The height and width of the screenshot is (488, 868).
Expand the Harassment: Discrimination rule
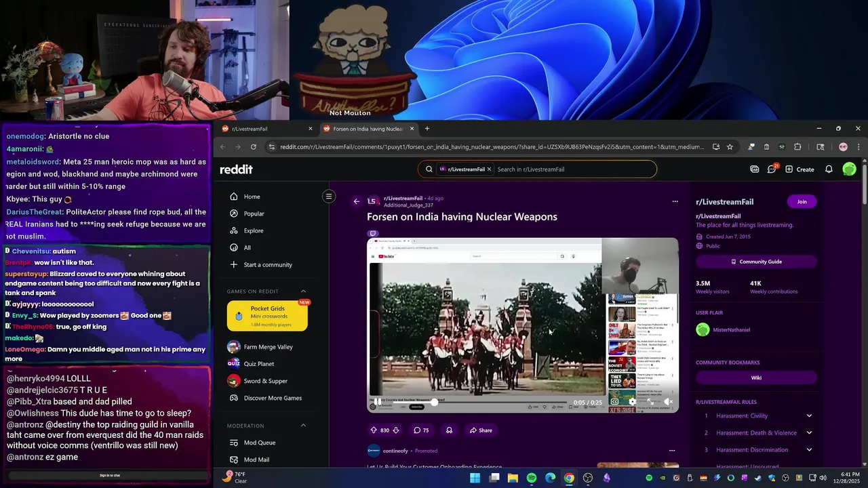click(809, 449)
